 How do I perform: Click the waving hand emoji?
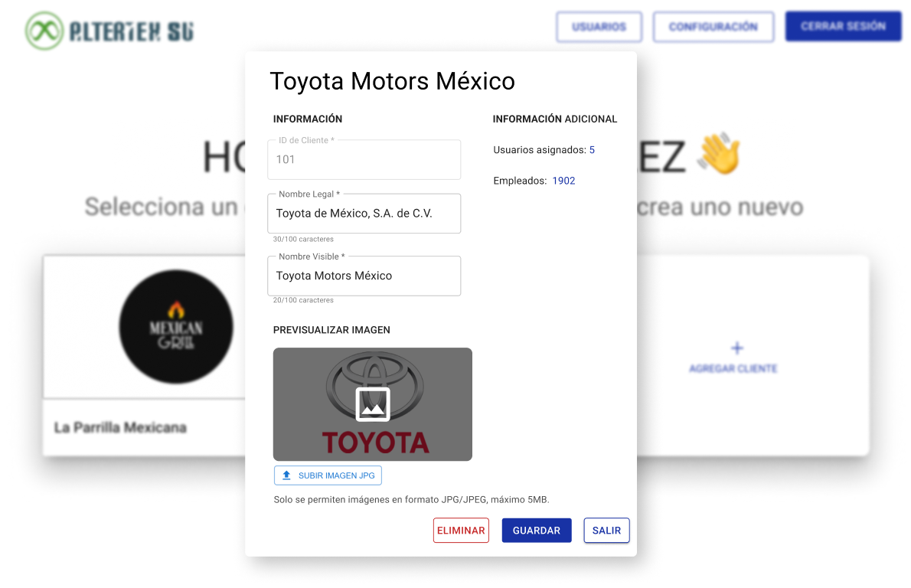720,153
